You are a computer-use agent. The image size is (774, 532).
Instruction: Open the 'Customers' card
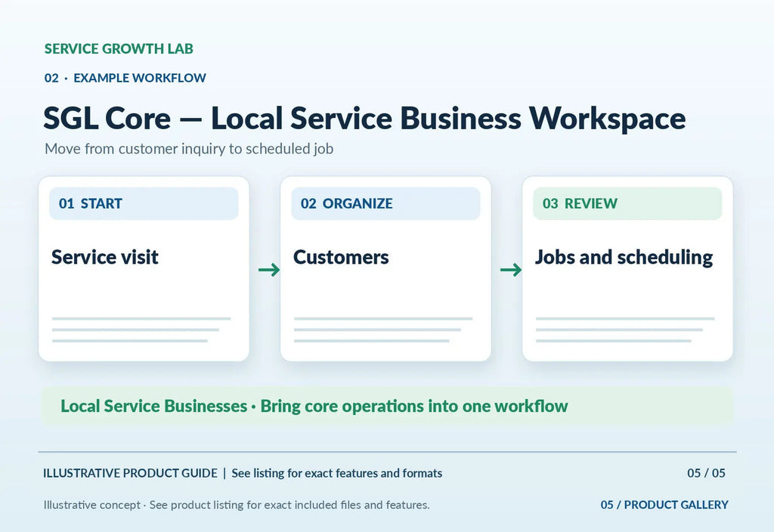(385, 269)
